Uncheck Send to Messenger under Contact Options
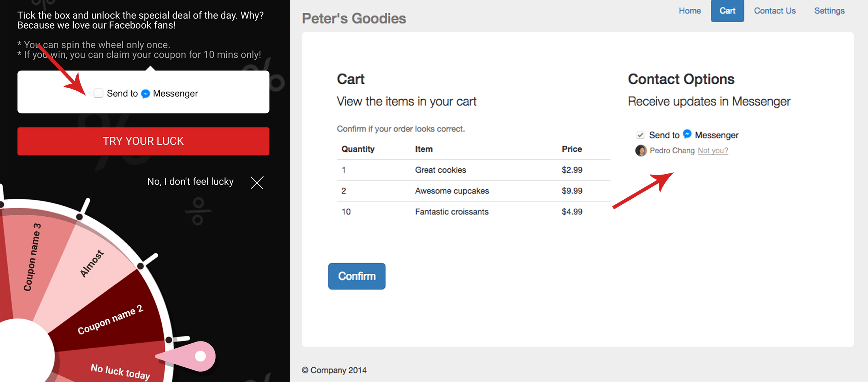868x382 pixels. [x=640, y=135]
